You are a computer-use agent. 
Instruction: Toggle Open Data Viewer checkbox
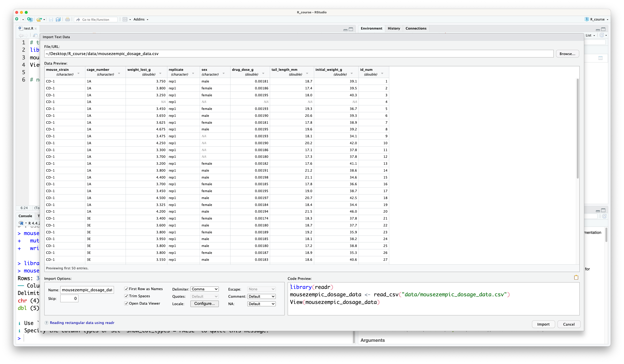(126, 303)
